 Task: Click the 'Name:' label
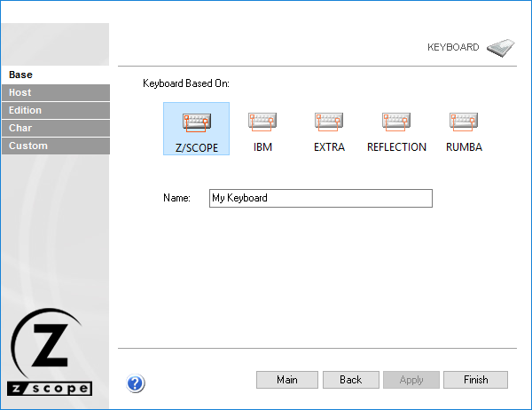point(176,198)
